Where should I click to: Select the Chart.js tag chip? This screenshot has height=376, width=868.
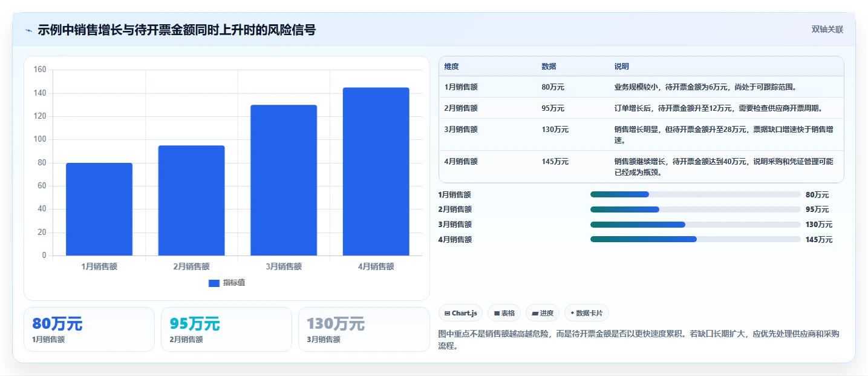[x=460, y=313]
